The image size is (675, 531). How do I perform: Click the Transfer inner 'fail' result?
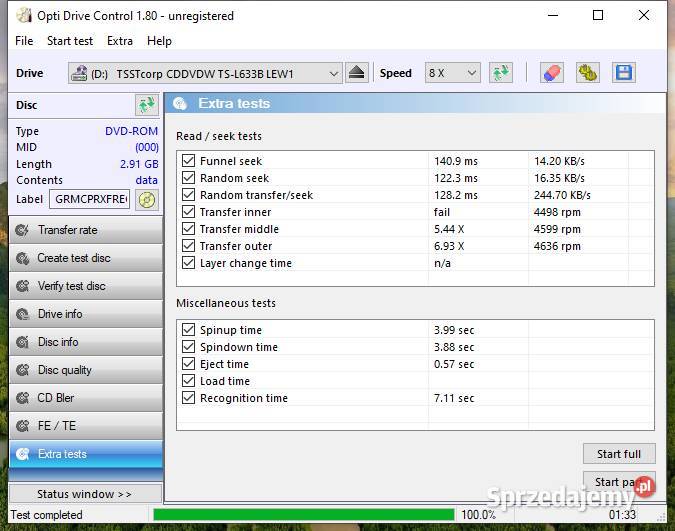[x=442, y=212]
